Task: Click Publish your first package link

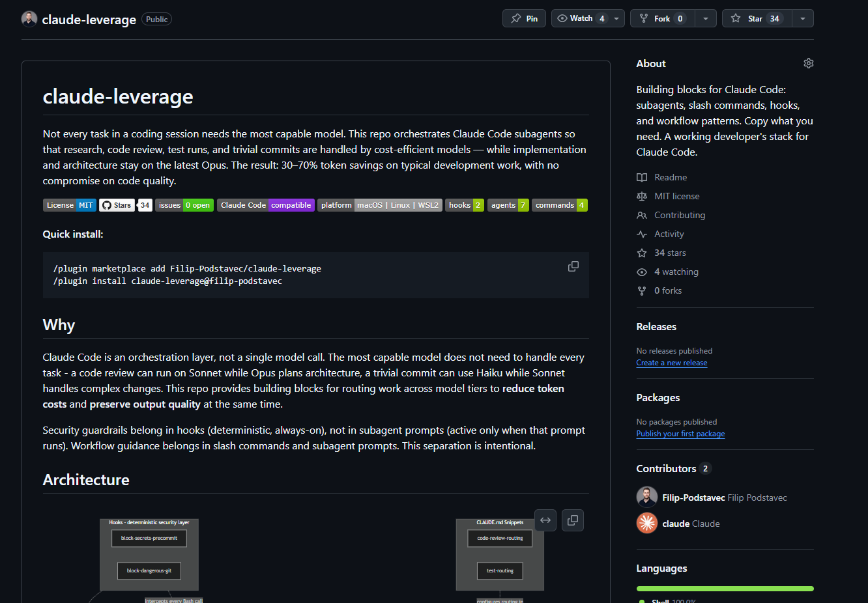Action: coord(680,434)
